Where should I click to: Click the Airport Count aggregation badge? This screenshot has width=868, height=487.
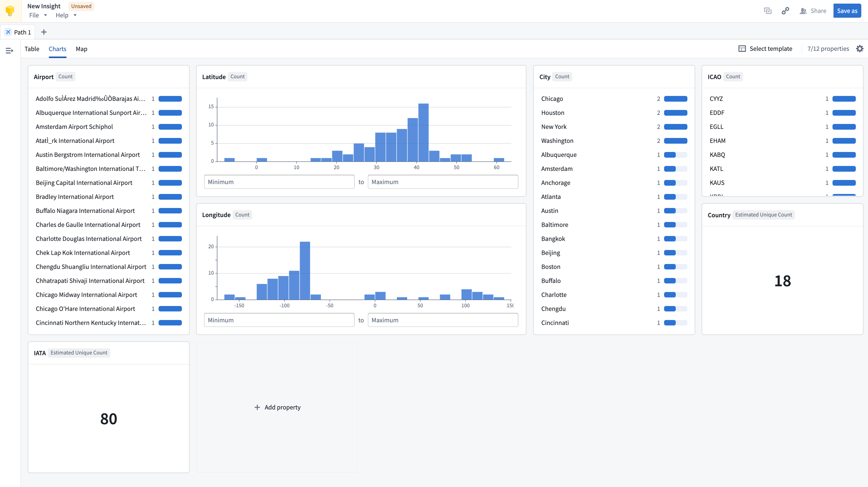click(65, 76)
